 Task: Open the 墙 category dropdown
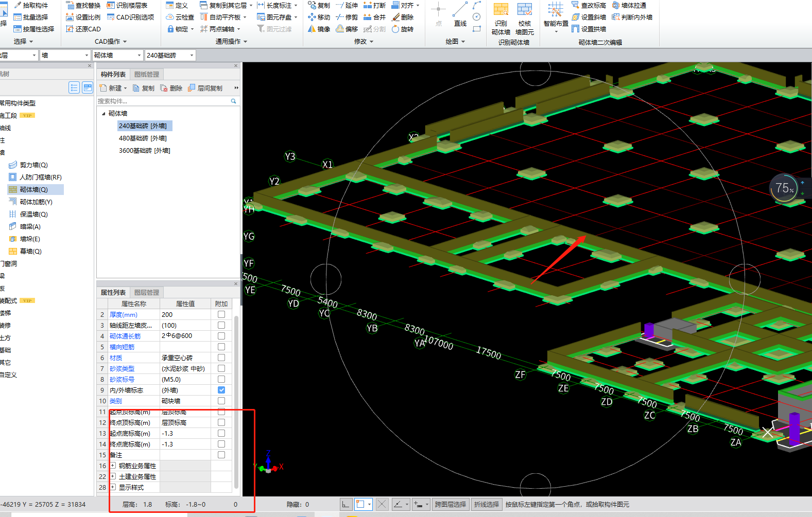[87, 55]
